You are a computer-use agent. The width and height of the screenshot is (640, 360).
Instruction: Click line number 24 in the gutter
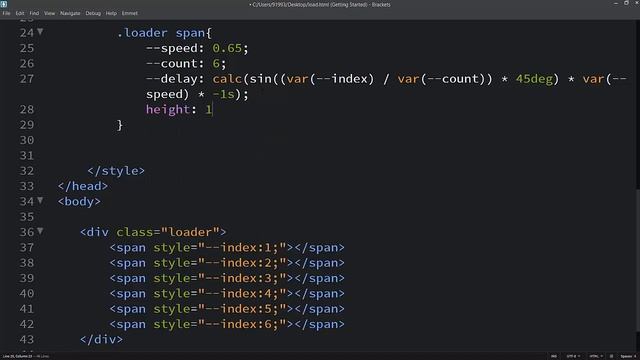27,33
